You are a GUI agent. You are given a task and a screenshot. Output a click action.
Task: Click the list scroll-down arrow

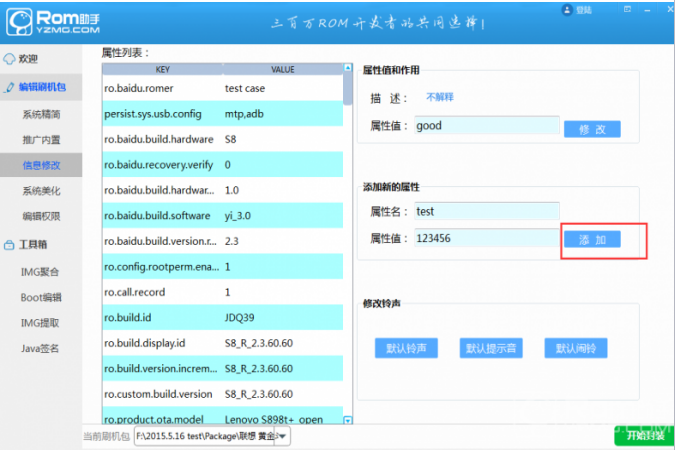coord(348,420)
